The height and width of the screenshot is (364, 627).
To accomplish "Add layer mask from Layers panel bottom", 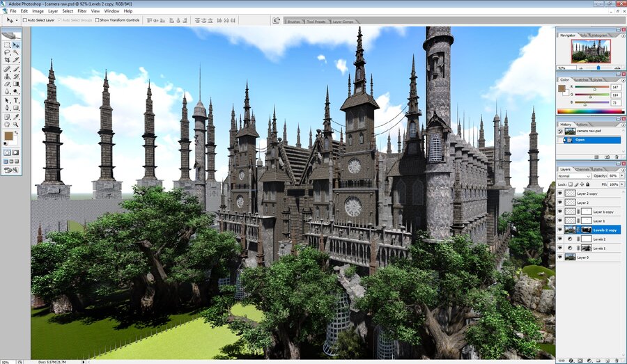I will click(580, 361).
